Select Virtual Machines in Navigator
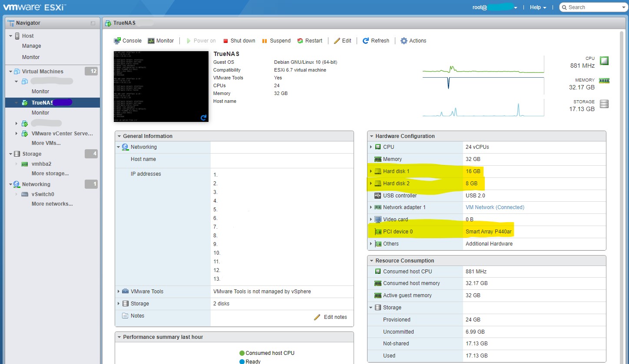 click(43, 72)
